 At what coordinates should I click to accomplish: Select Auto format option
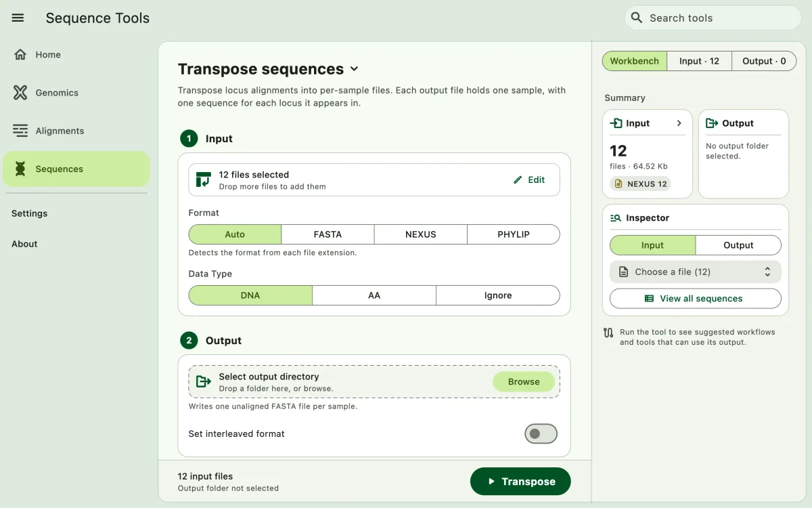[235, 234]
